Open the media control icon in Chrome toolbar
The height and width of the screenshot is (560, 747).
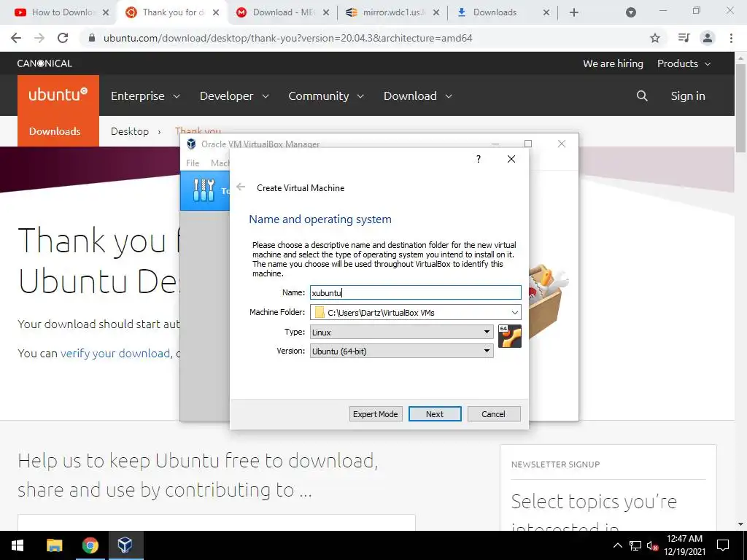pyautogui.click(x=684, y=38)
